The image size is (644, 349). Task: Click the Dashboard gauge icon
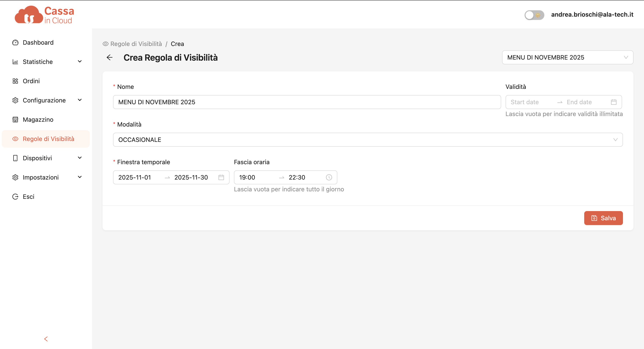15,42
